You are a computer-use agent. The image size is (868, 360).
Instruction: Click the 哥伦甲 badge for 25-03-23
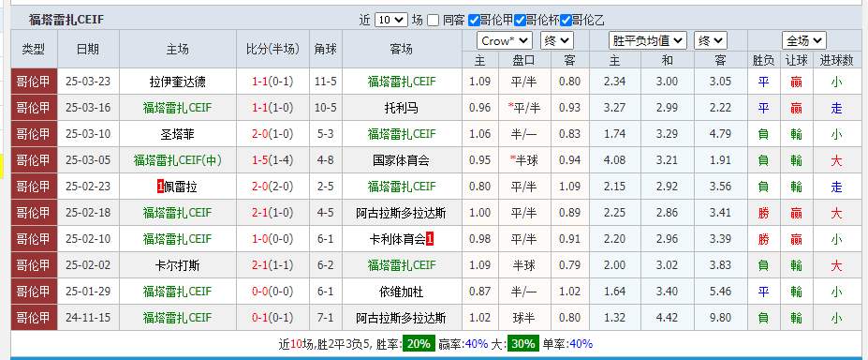tap(34, 82)
